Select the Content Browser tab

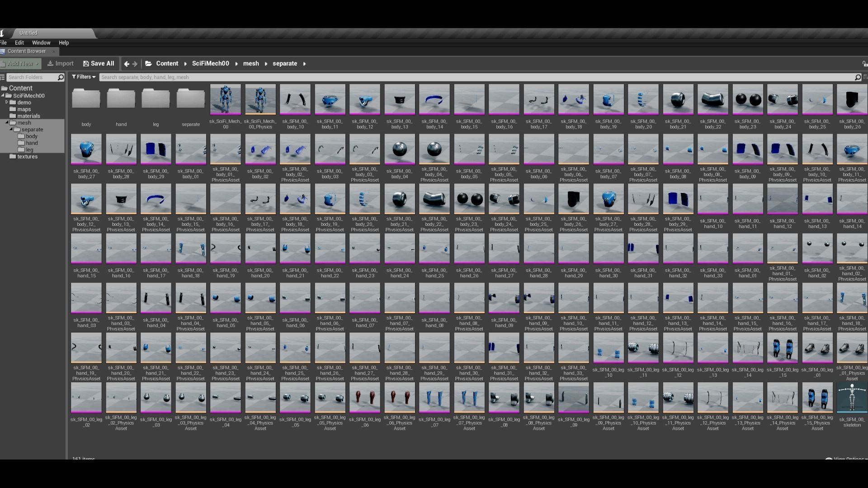(x=26, y=52)
